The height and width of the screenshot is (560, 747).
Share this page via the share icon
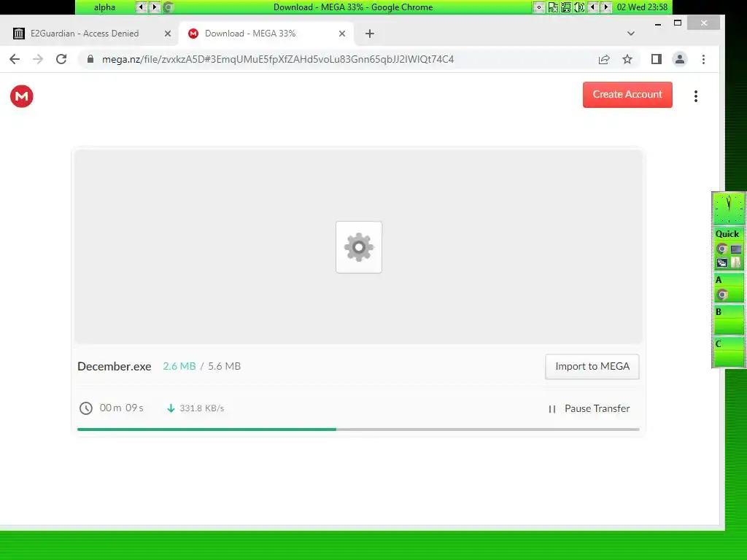604,59
